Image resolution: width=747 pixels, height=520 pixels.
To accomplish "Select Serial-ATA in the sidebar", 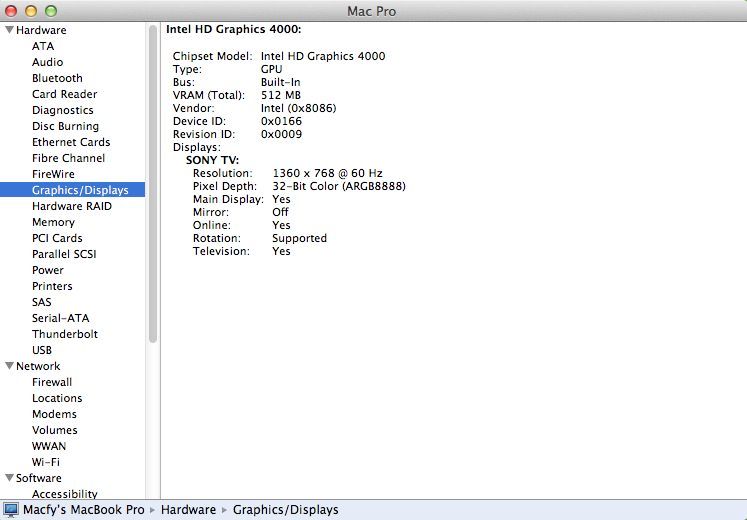I will (61, 318).
